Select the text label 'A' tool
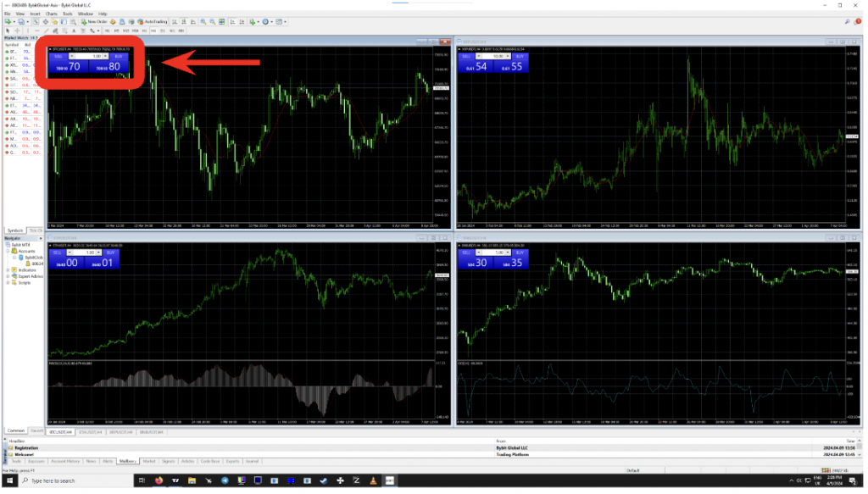Viewport: 868px width, 494px height. coord(75,31)
